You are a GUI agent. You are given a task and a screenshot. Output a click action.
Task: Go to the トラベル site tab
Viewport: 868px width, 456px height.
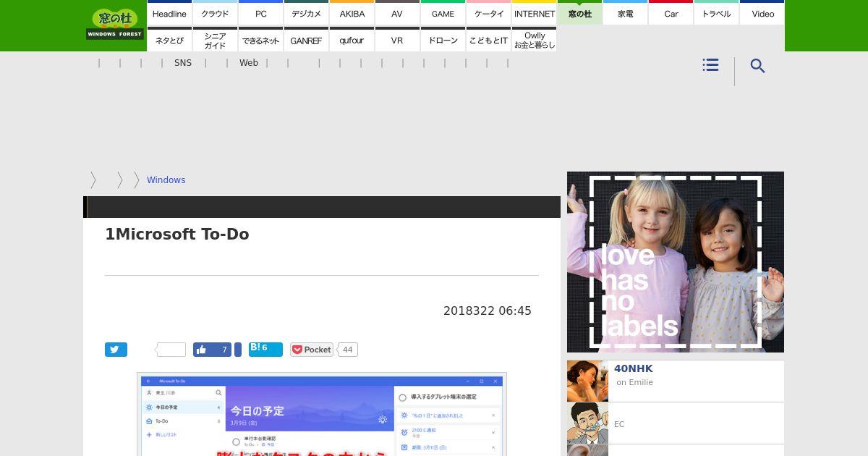716,13
